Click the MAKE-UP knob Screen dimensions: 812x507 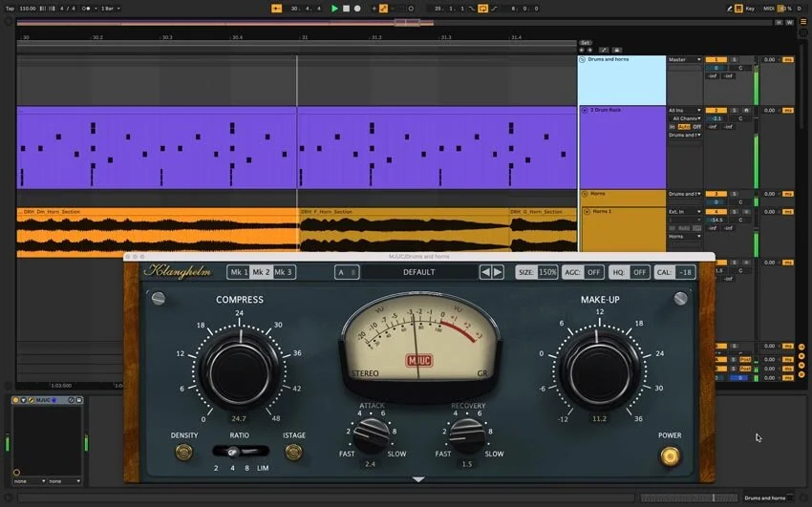600,370
